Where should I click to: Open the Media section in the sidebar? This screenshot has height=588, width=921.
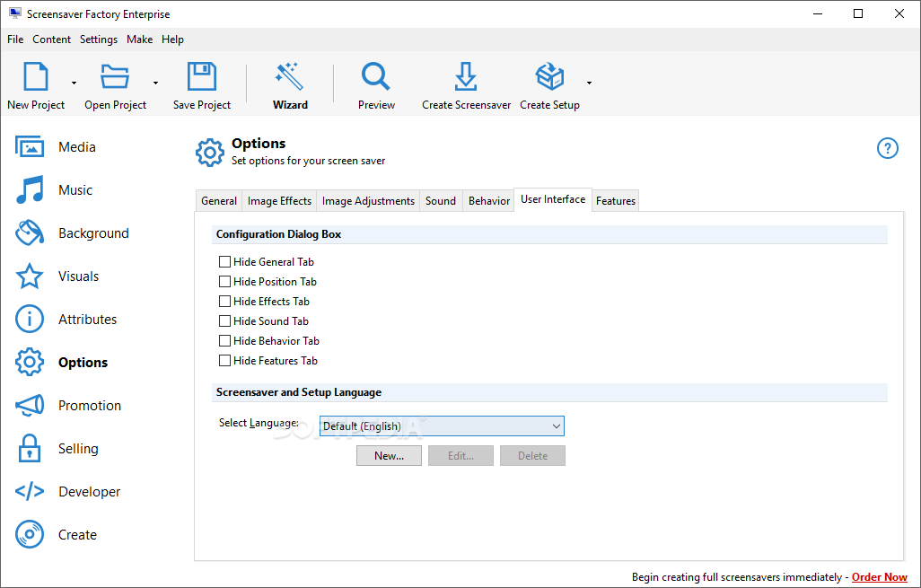[56, 147]
